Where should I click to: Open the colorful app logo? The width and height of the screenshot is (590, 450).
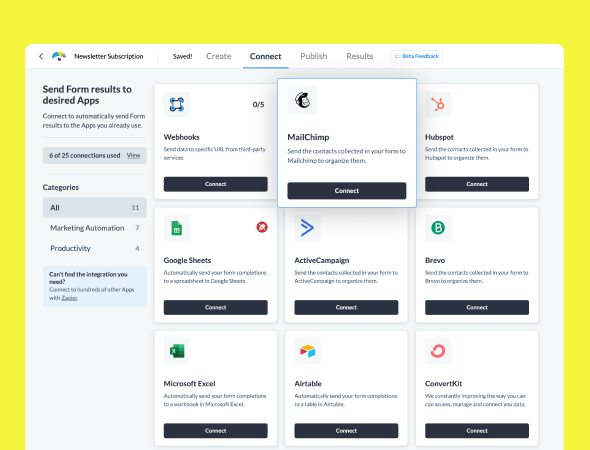coord(59,56)
